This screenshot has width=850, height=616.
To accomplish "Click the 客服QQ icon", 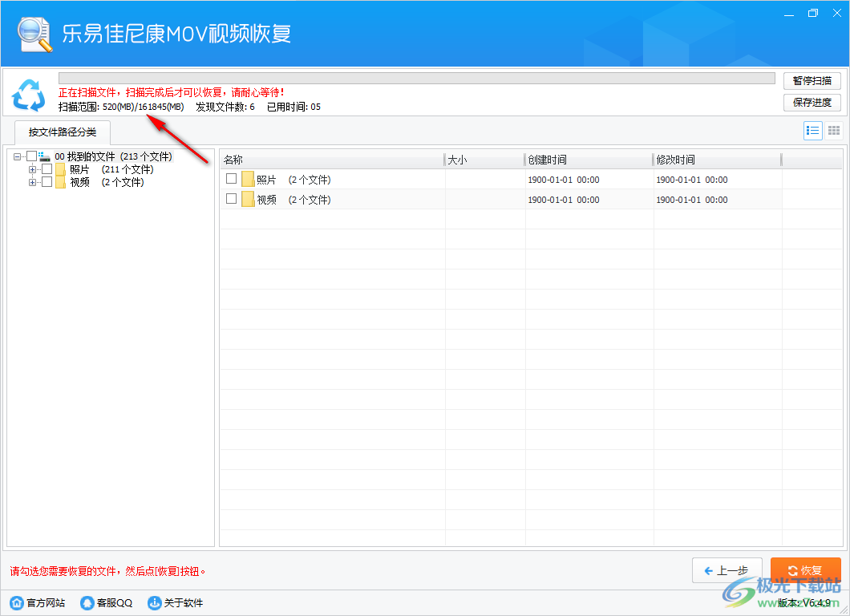I will tap(87, 602).
